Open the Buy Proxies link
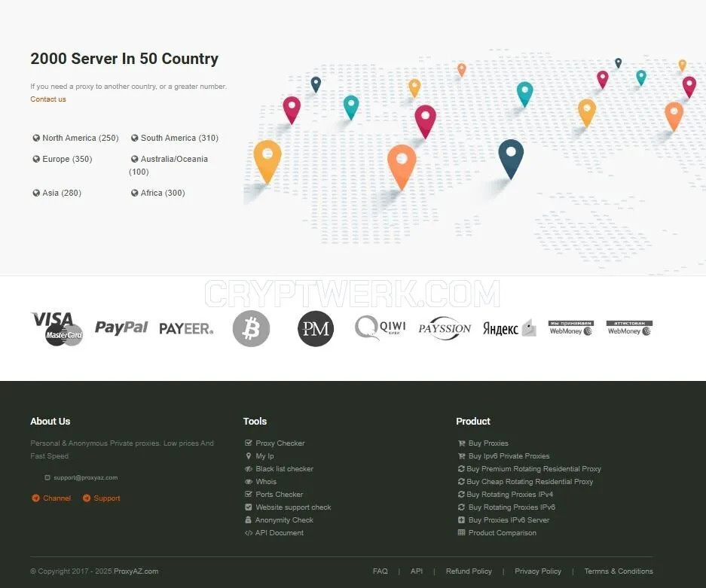 click(x=488, y=443)
